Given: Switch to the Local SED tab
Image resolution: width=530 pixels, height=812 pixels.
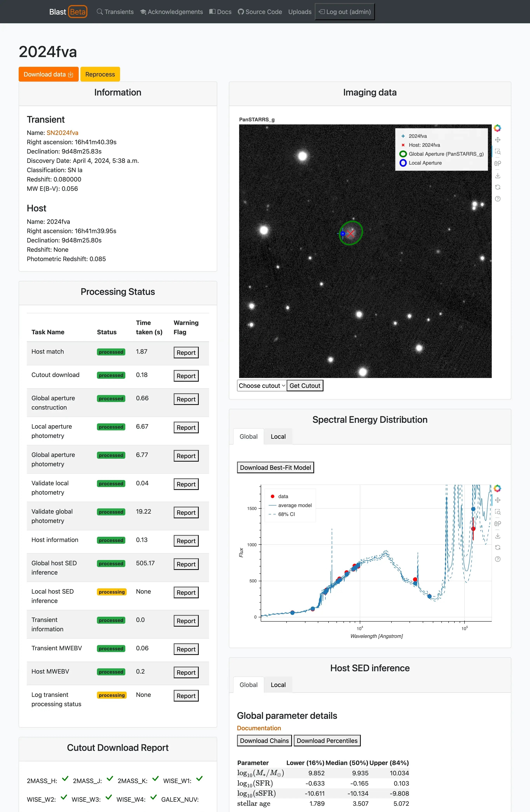Looking at the screenshot, I should [x=278, y=436].
